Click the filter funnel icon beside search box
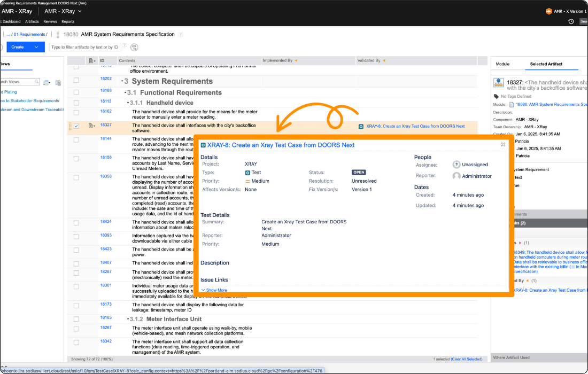Image resolution: width=588 pixels, height=374 pixels. click(134, 47)
